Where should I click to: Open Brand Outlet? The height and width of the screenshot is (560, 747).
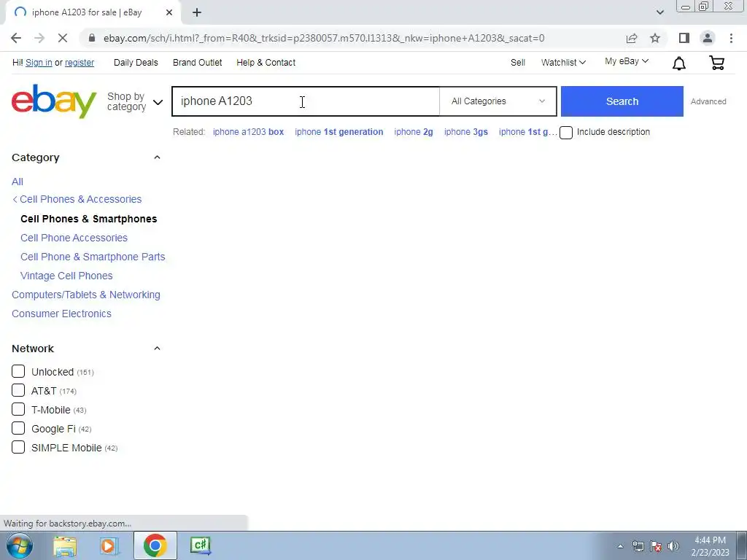pyautogui.click(x=197, y=63)
